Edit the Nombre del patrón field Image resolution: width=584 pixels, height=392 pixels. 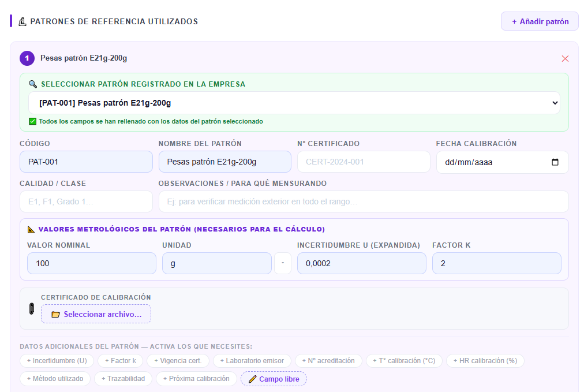225,162
